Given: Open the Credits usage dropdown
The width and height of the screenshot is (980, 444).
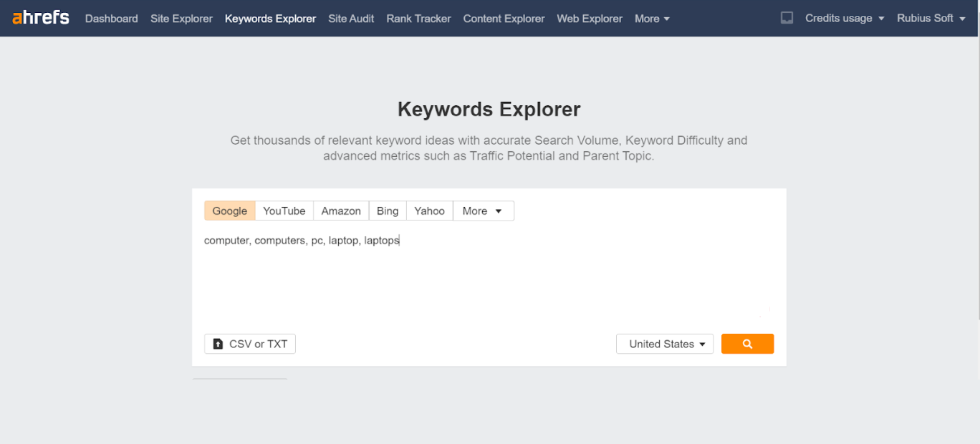Looking at the screenshot, I should click(x=844, y=19).
